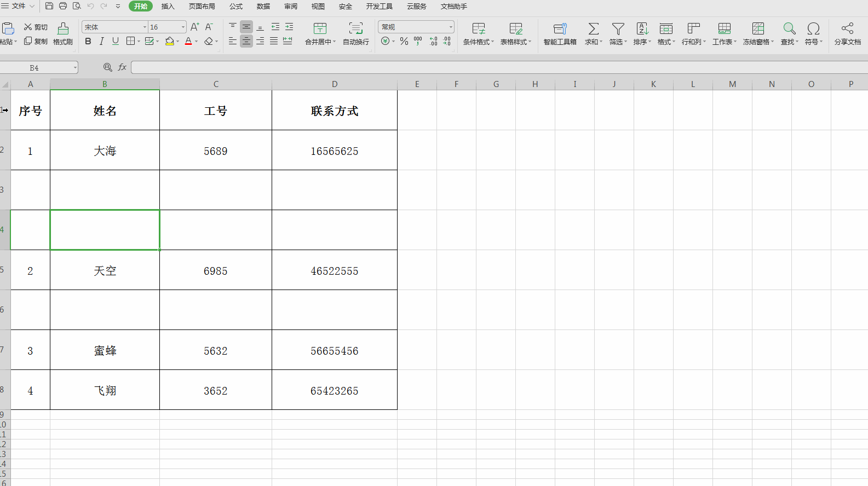Apply the percent style format
The image size is (868, 486).
pyautogui.click(x=404, y=41)
